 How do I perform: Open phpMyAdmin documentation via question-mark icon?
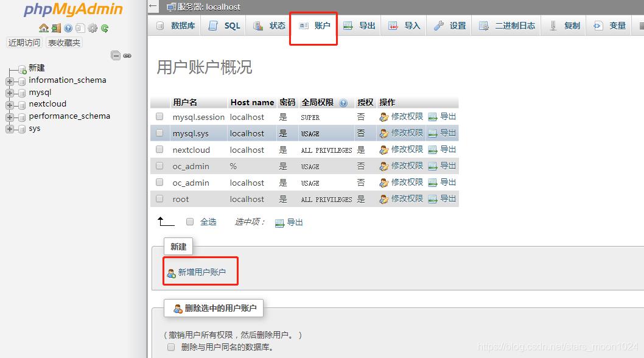(68, 28)
